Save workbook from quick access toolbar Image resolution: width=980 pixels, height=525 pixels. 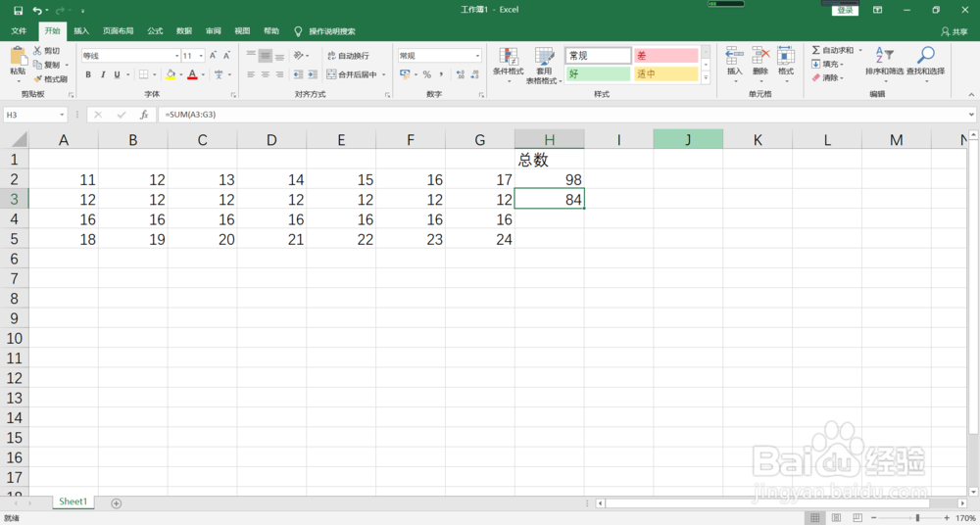click(x=18, y=11)
